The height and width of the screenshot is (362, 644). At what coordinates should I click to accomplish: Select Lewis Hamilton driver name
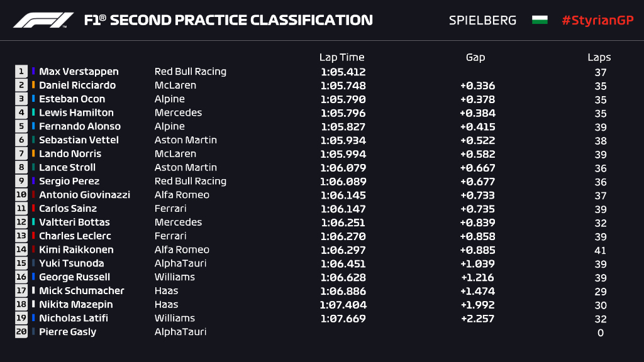click(76, 112)
